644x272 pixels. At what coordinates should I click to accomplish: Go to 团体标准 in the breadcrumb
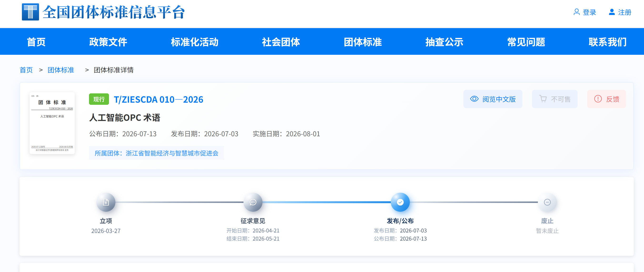(x=61, y=70)
